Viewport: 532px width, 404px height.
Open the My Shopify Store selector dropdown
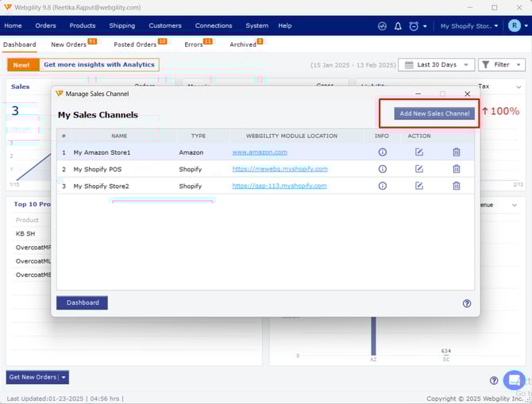469,26
